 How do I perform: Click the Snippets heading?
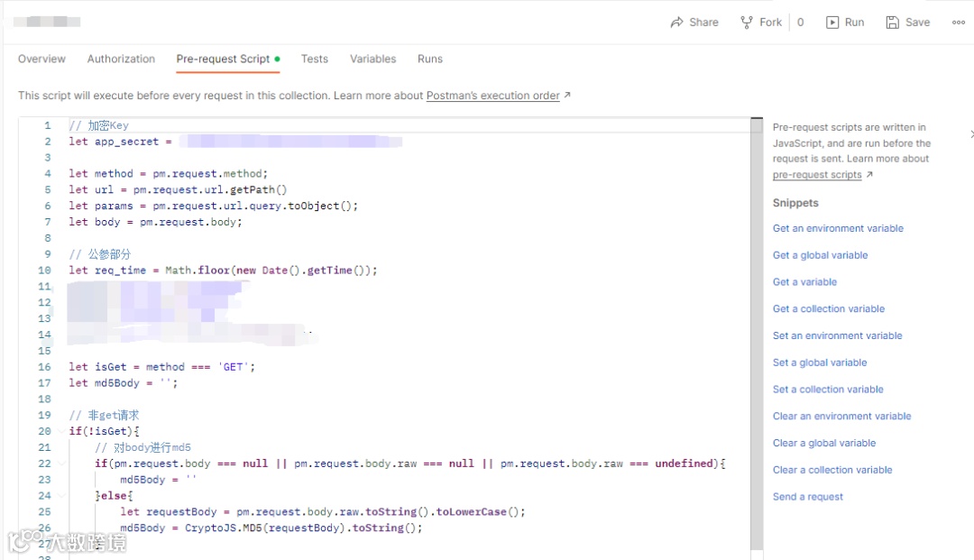(795, 203)
